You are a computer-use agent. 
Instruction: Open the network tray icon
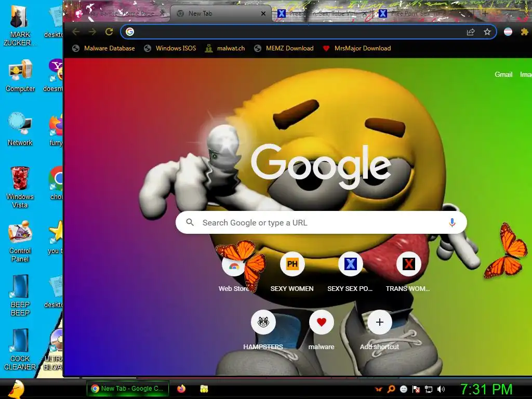(429, 389)
